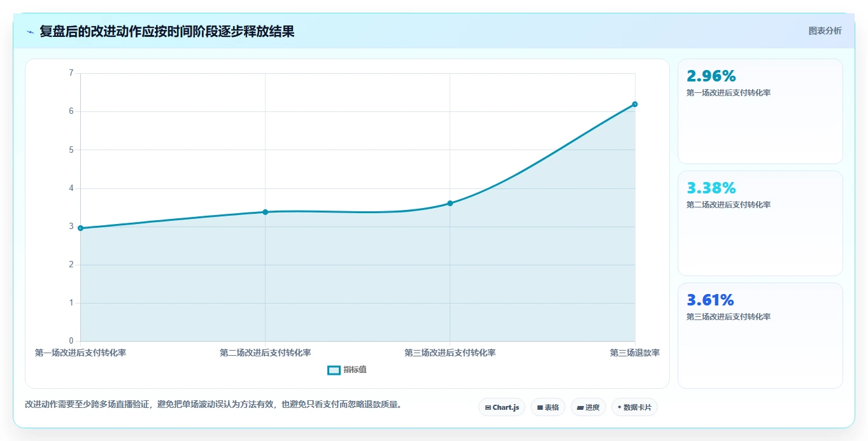Click the footnote text starting with 改进动作需要至少跨多场直播验证
Viewport: 868px width, 441px height.
pyautogui.click(x=213, y=404)
